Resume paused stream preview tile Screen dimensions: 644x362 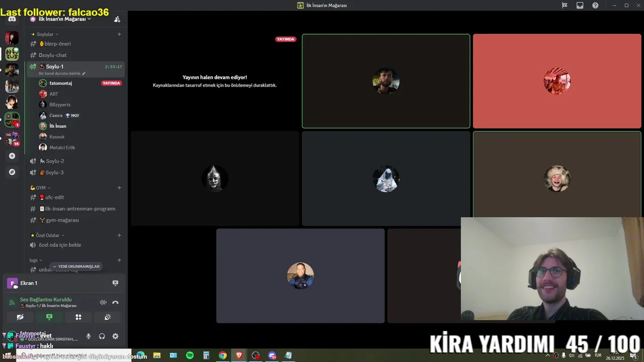point(215,81)
